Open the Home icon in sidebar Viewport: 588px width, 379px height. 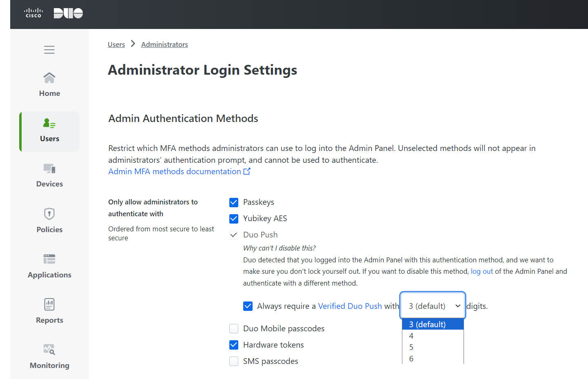coord(49,78)
